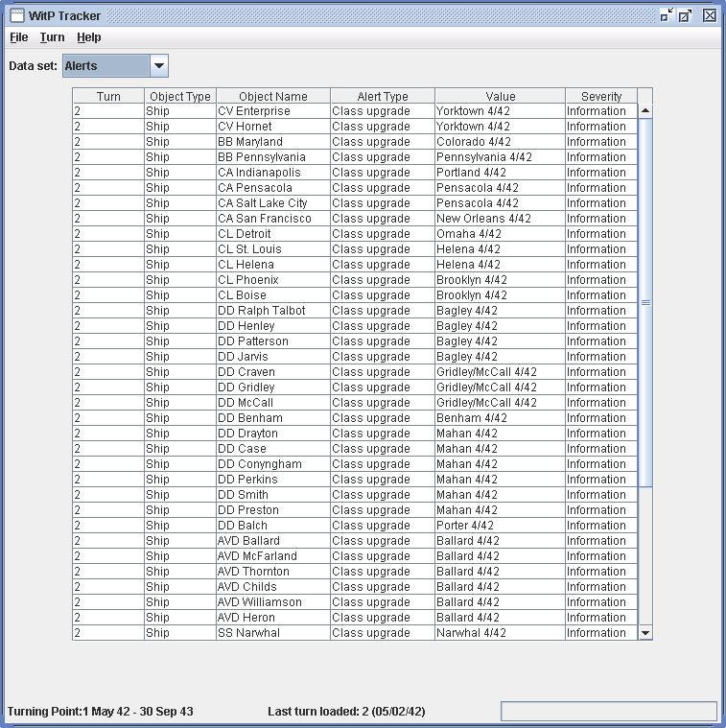Sort by the Object Name column header
Viewport: 726px width, 728px height.
point(273,96)
